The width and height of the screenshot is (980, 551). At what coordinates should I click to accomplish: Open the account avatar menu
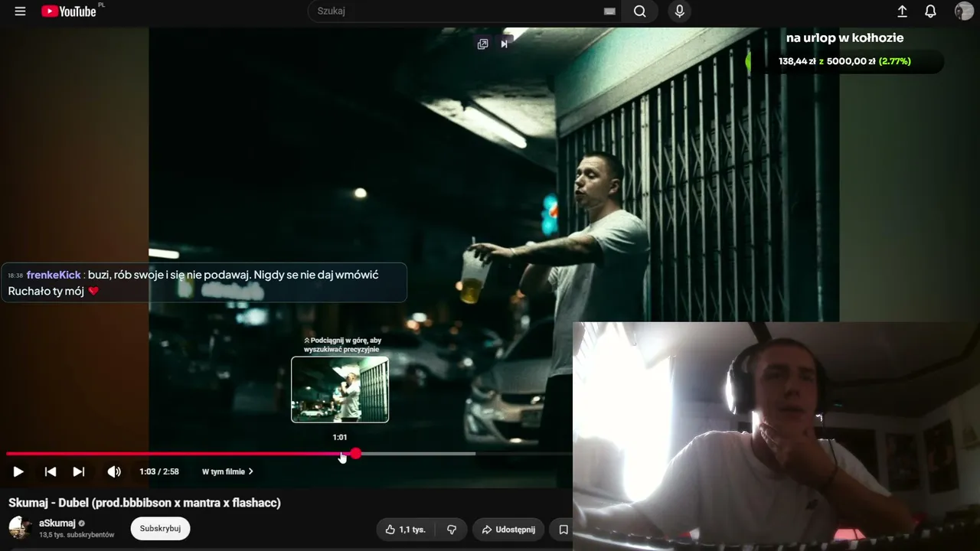964,11
